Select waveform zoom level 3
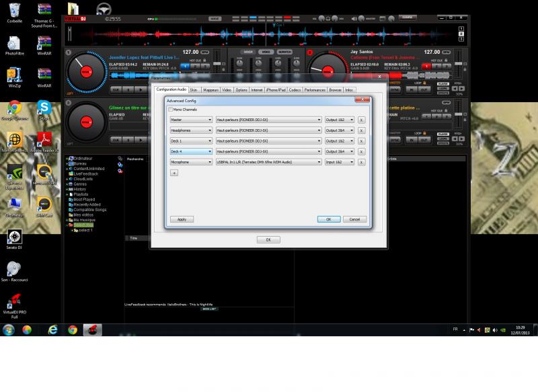 [461, 39]
